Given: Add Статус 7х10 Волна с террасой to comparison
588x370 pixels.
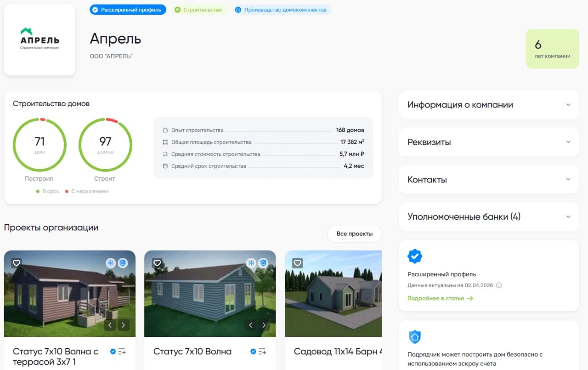Looking at the screenshot, I should (x=122, y=352).
